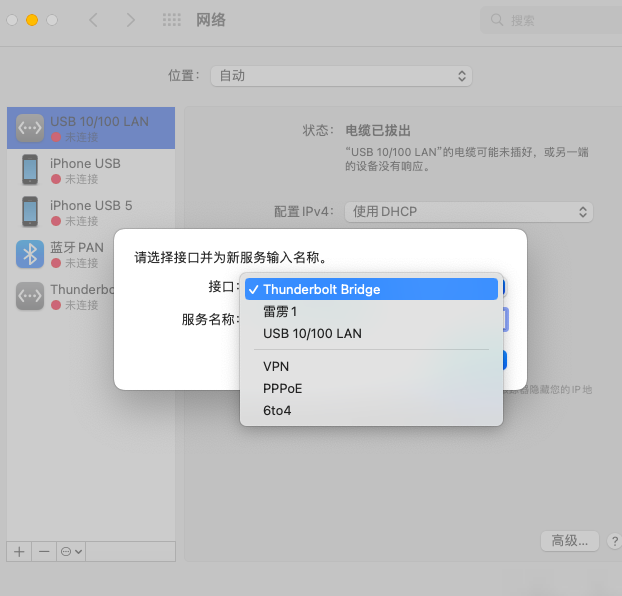Click the Bluetooth icon for 蓝牙 PAN
622x596 pixels.
tap(30, 254)
